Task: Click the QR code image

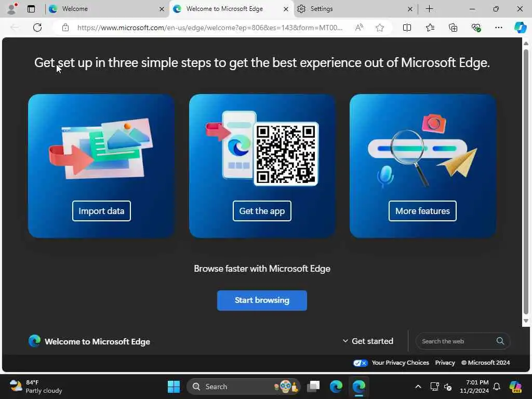Action: (x=286, y=154)
